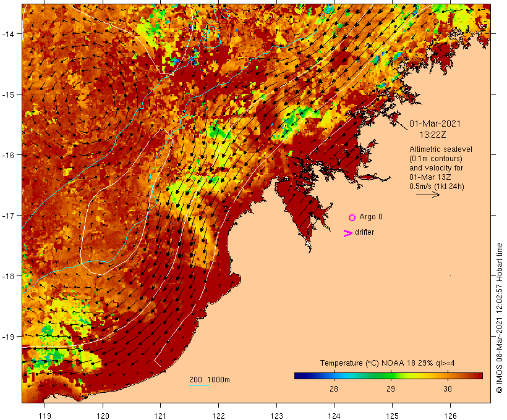This screenshot has height=420, width=507.
Task: Click the '200' depth contour label
Action: [195, 380]
